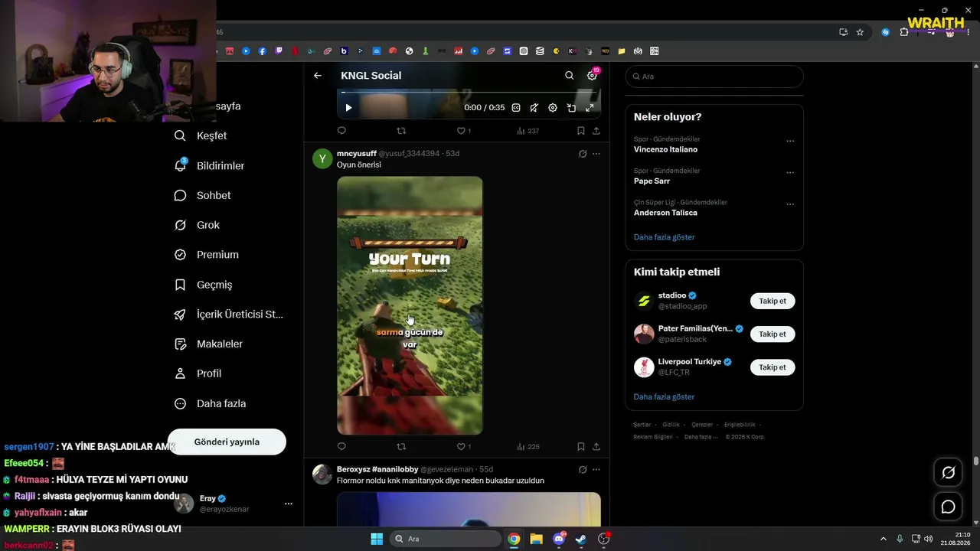
Task: Bookmark the post with 225 views
Action: [581, 447]
